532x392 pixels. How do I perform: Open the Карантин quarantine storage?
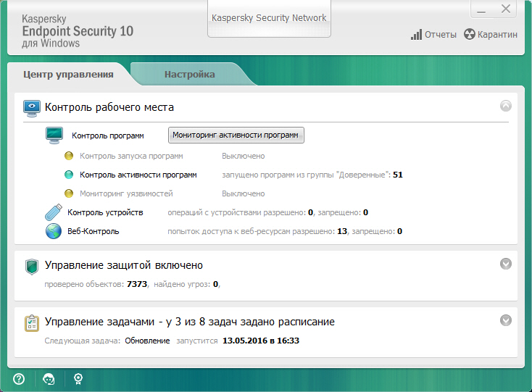491,35
